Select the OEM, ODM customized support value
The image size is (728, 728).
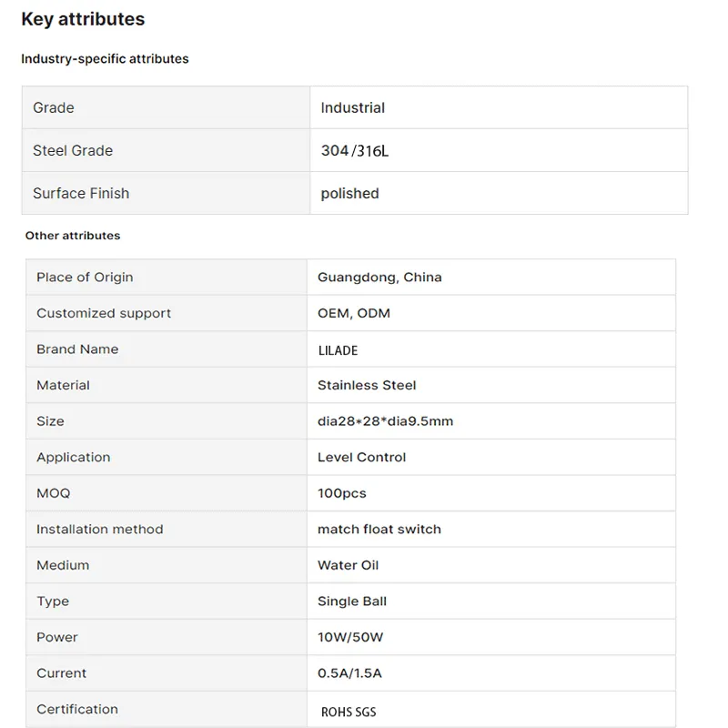point(354,313)
